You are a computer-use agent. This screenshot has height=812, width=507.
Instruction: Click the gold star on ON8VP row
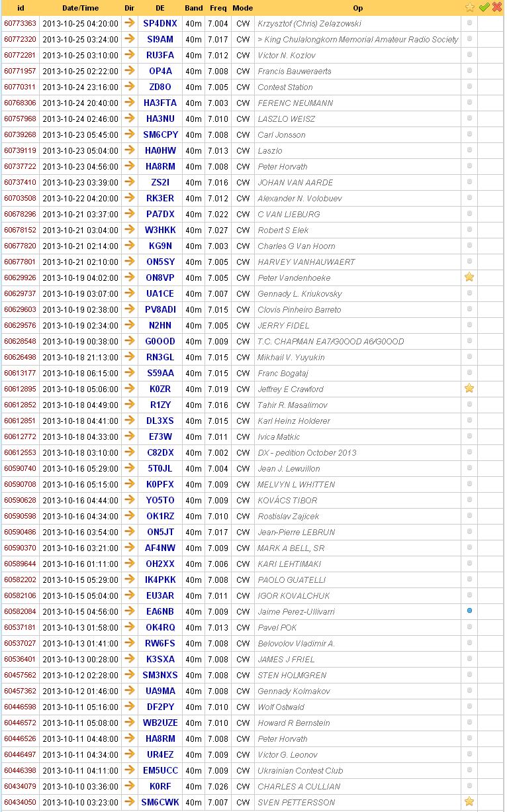(469, 277)
